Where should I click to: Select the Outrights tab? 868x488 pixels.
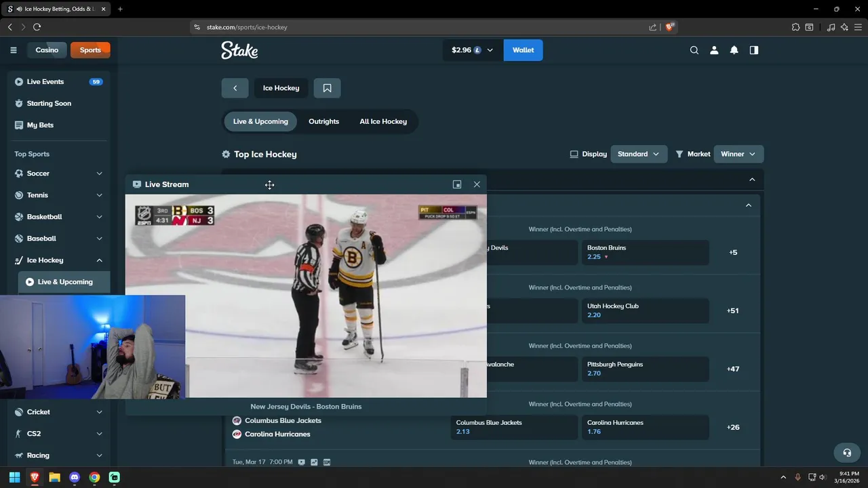click(x=323, y=121)
